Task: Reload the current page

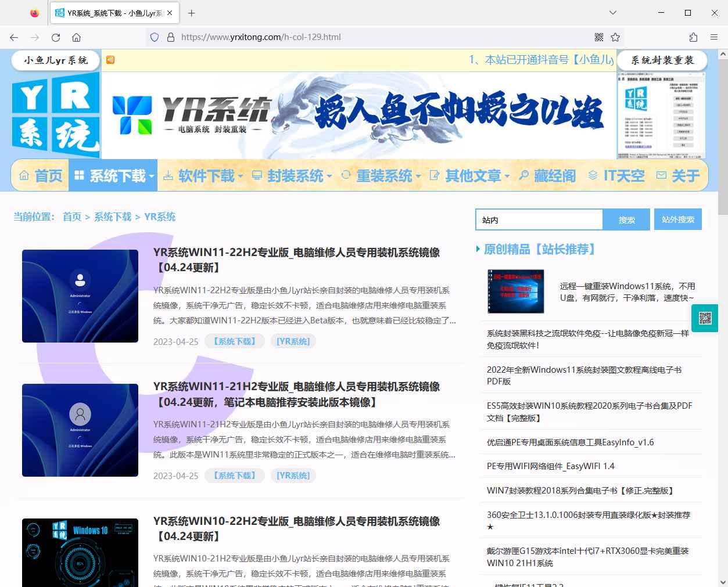Action: click(56, 37)
